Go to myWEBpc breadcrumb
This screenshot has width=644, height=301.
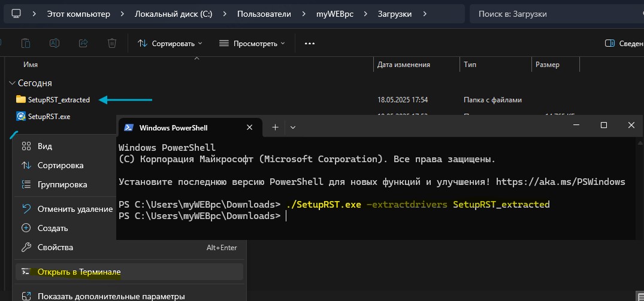[335, 14]
